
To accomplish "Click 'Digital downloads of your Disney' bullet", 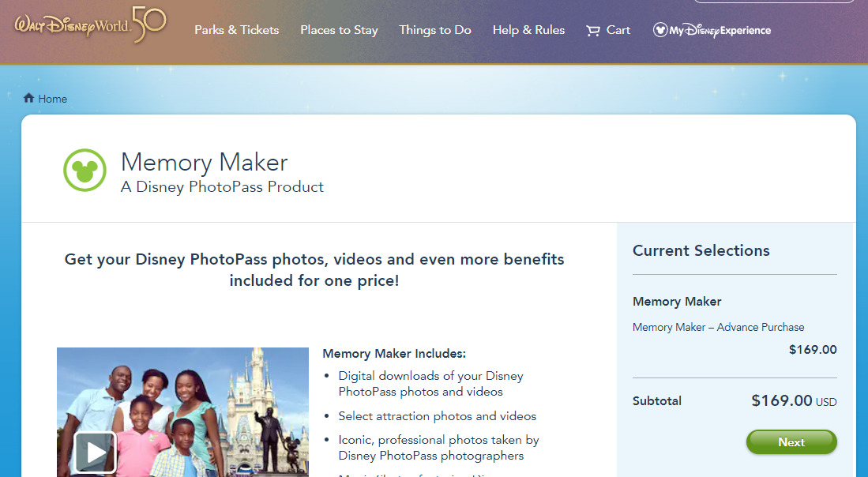I will click(430, 376).
